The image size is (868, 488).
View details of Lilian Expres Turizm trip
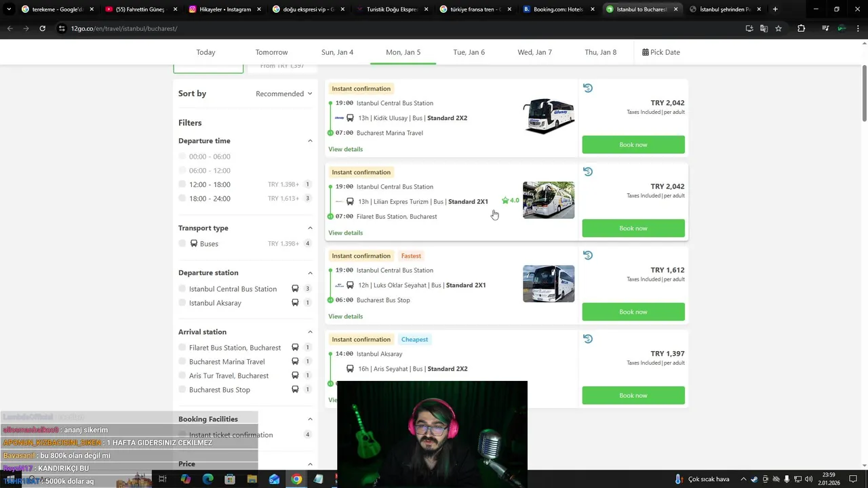[345, 232]
